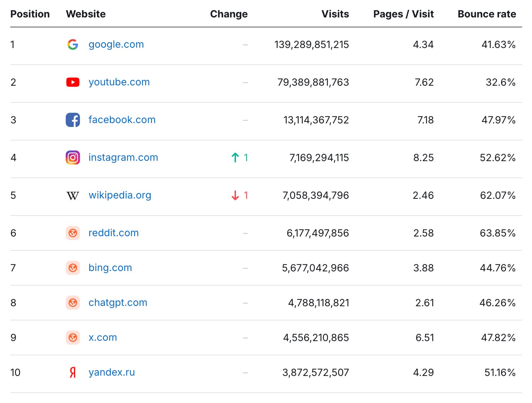Click bounce rate 46.26%
532x403 pixels.
[x=498, y=303]
